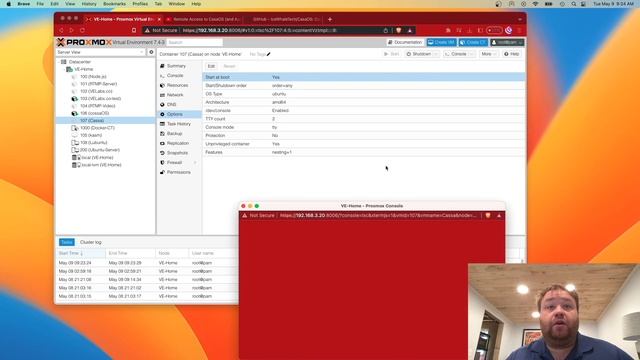Collapse the VE-Home node in tree

(x=64, y=69)
